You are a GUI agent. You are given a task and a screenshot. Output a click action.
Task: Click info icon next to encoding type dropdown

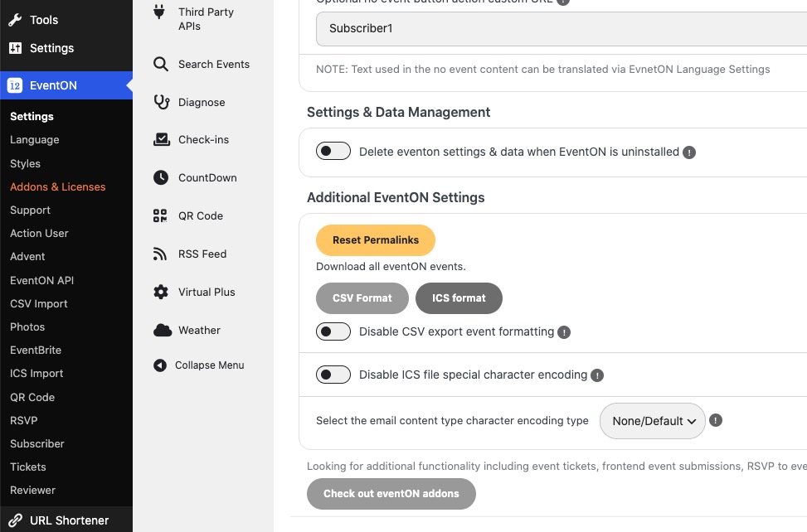tap(716, 420)
